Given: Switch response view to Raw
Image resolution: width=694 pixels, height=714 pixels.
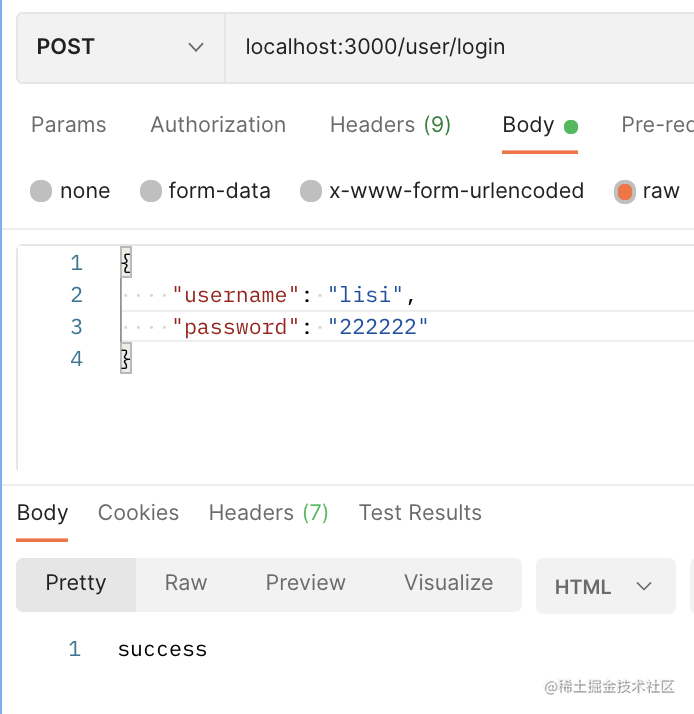Looking at the screenshot, I should [x=186, y=583].
